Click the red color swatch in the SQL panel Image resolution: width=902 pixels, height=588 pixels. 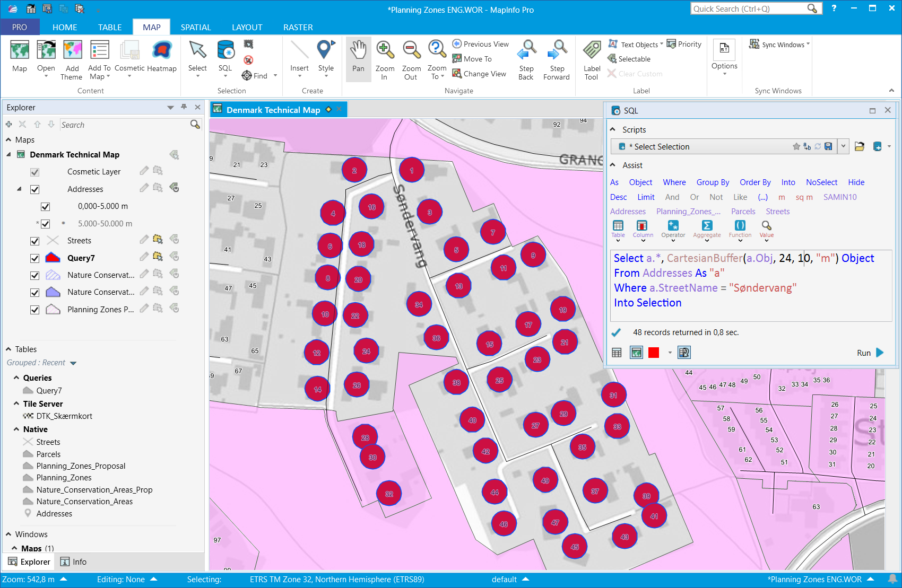pyautogui.click(x=654, y=353)
